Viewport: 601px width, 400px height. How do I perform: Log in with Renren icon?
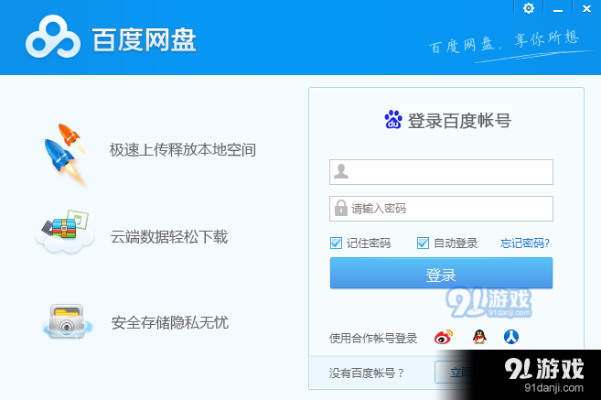pyautogui.click(x=511, y=338)
